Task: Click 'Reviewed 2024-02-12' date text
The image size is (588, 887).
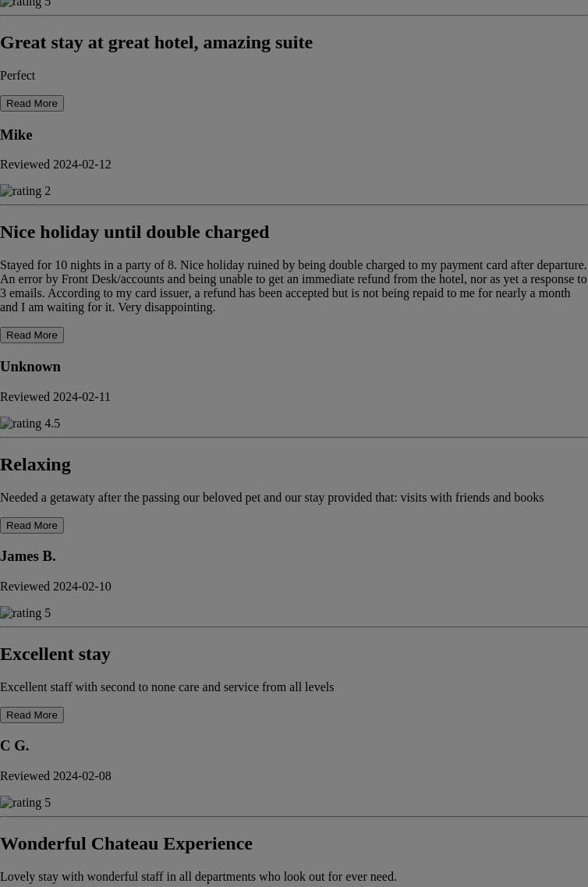Action: click(55, 165)
